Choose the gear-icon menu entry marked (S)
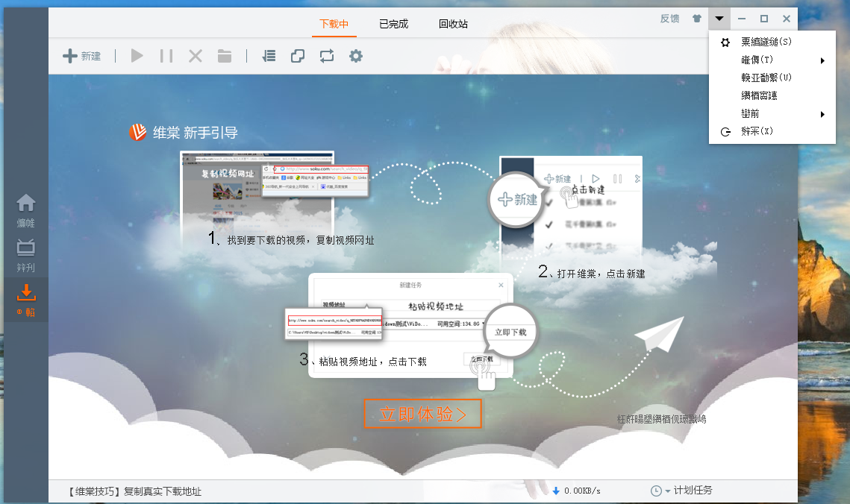This screenshot has width=850, height=504. coord(772,42)
